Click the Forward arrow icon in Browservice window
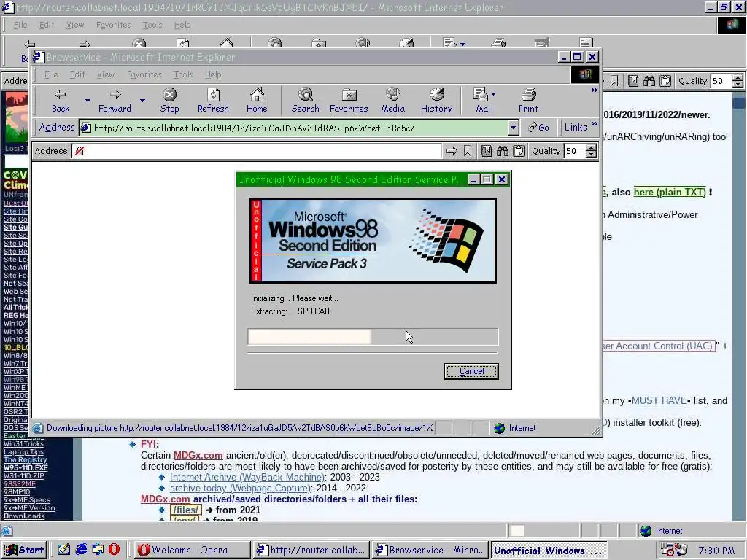Viewport: 747px width, 560px height. (x=115, y=95)
